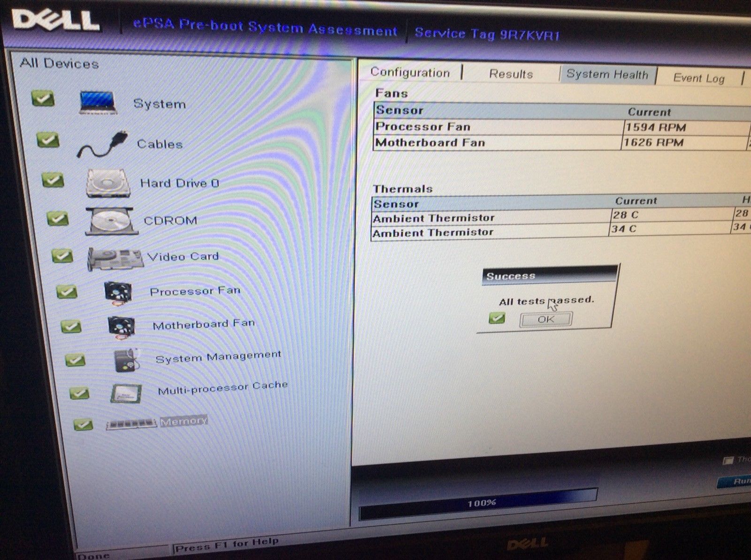This screenshot has width=751, height=560.
Task: Click the All Devices heading
Action: click(x=59, y=63)
